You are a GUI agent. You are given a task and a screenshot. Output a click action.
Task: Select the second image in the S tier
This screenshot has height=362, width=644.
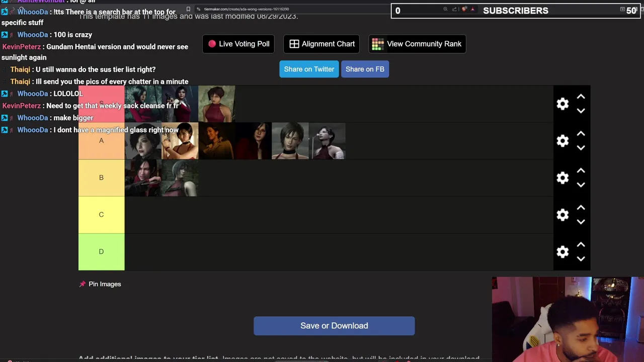[180, 104]
